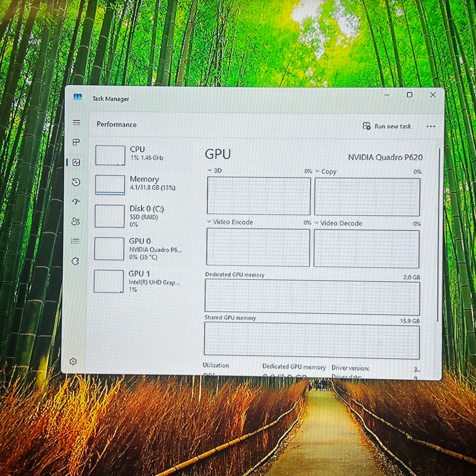Go to the Processes page icon
476x476 pixels.
click(76, 142)
